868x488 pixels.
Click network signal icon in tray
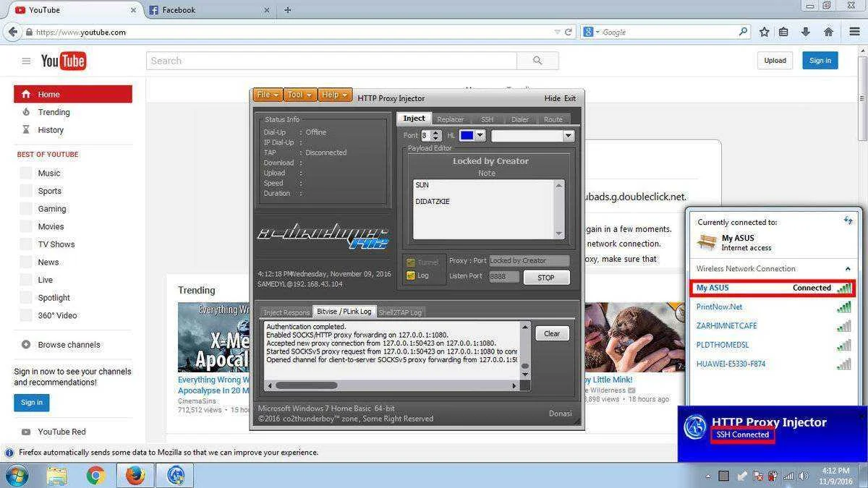[788, 476]
